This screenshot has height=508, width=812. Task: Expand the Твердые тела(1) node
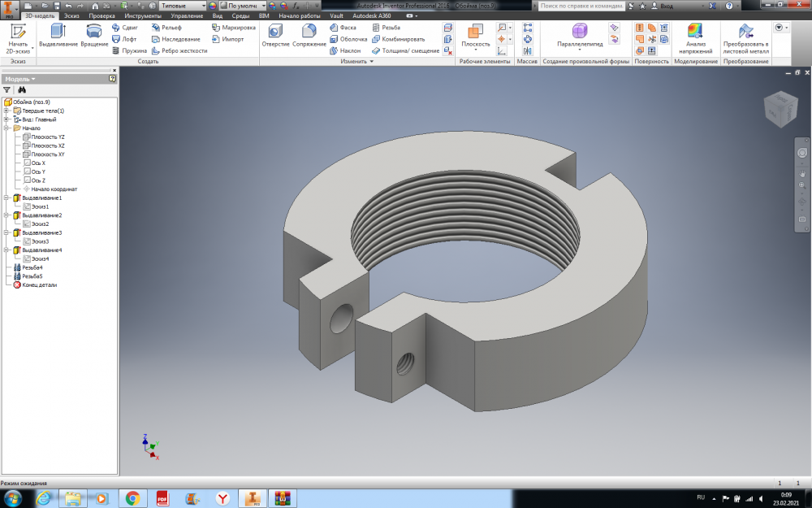[x=6, y=111]
